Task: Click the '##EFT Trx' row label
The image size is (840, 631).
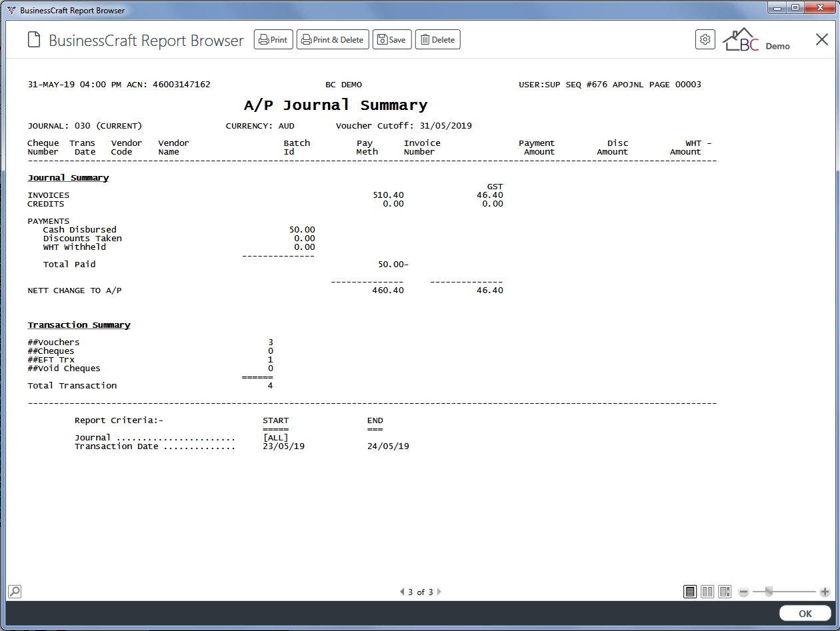Action: point(51,360)
